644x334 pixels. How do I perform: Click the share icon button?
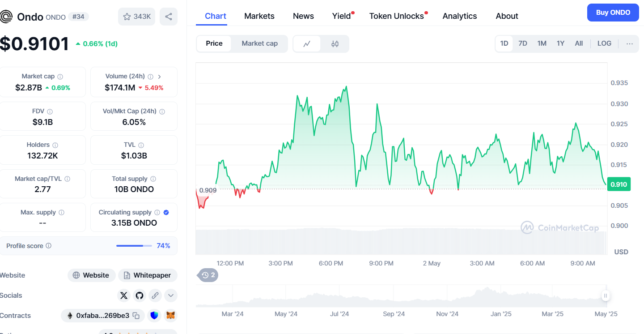click(x=169, y=17)
